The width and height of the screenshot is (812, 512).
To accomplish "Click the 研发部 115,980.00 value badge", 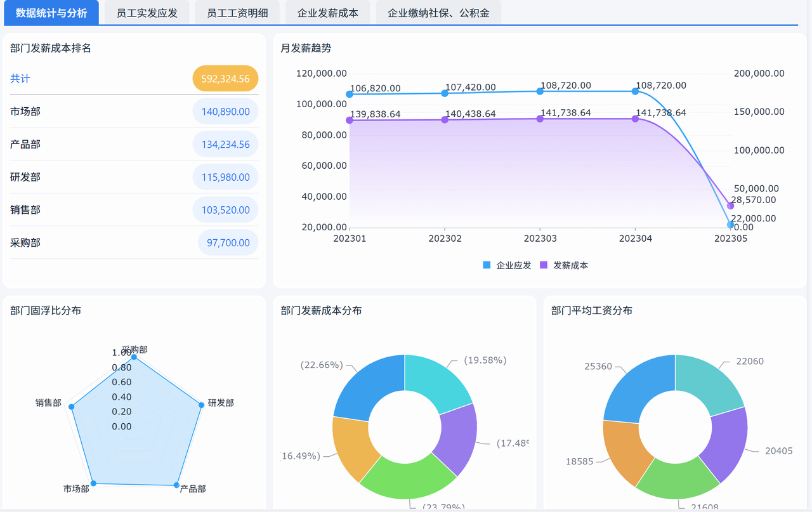I will point(225,177).
